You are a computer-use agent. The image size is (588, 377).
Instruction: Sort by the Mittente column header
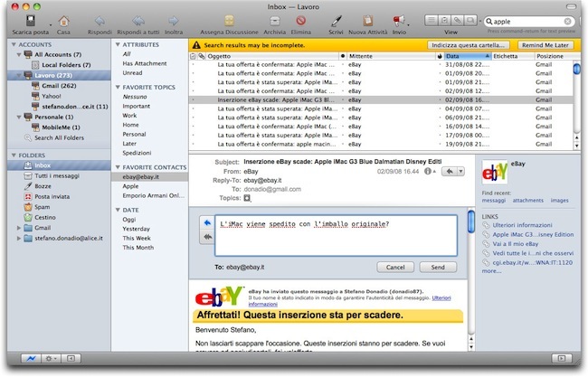point(390,56)
